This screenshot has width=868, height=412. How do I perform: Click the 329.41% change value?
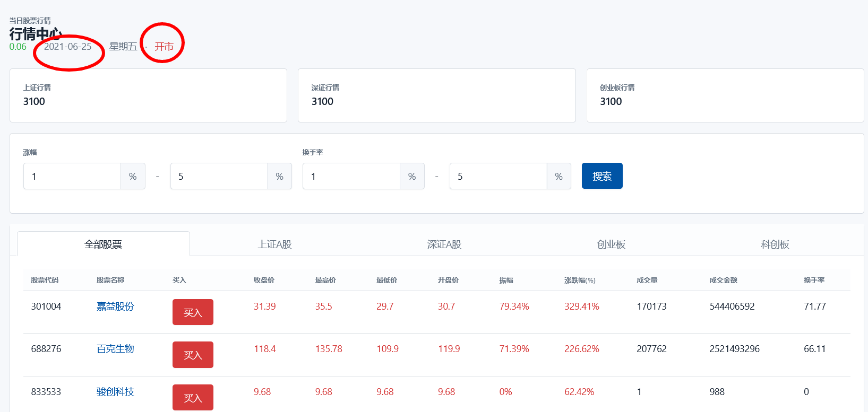582,306
